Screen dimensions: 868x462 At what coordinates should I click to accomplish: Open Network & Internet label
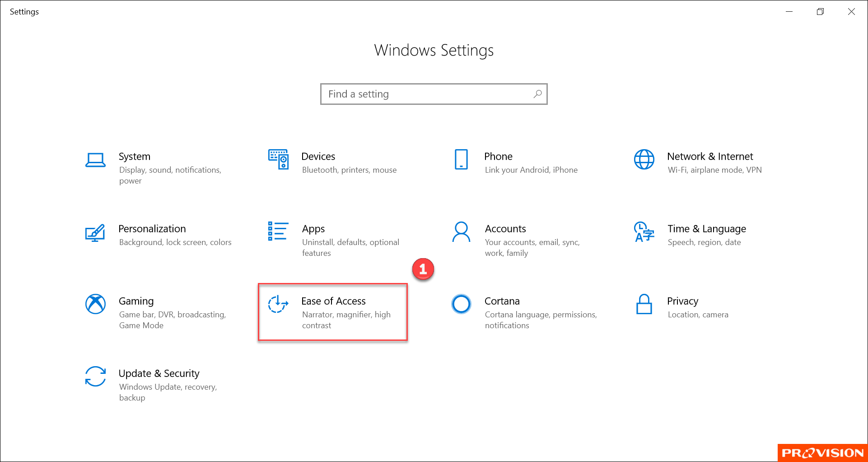point(710,156)
